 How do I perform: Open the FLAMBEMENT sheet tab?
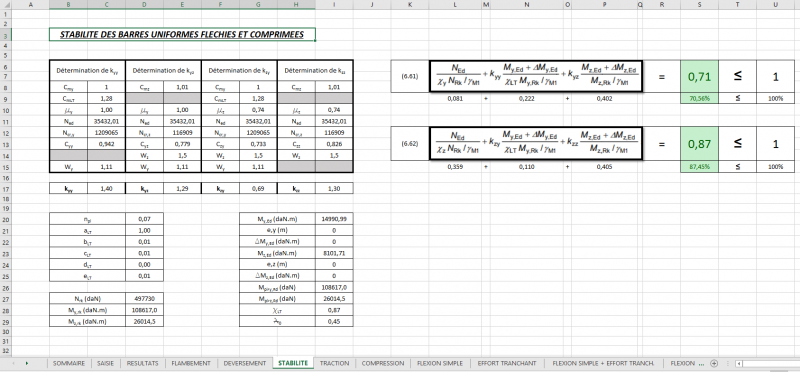pos(191,363)
